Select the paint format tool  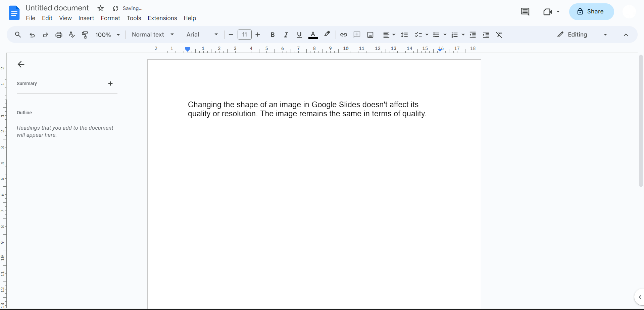click(x=85, y=35)
